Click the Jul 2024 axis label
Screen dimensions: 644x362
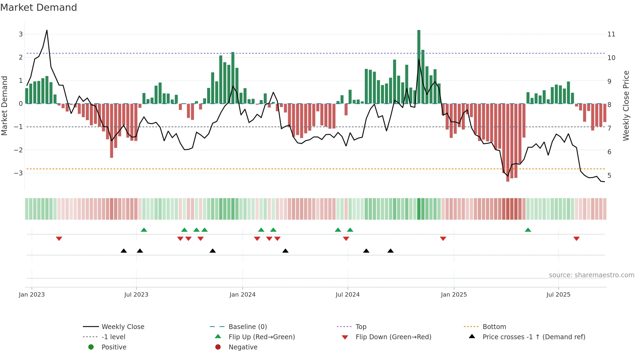[348, 294]
